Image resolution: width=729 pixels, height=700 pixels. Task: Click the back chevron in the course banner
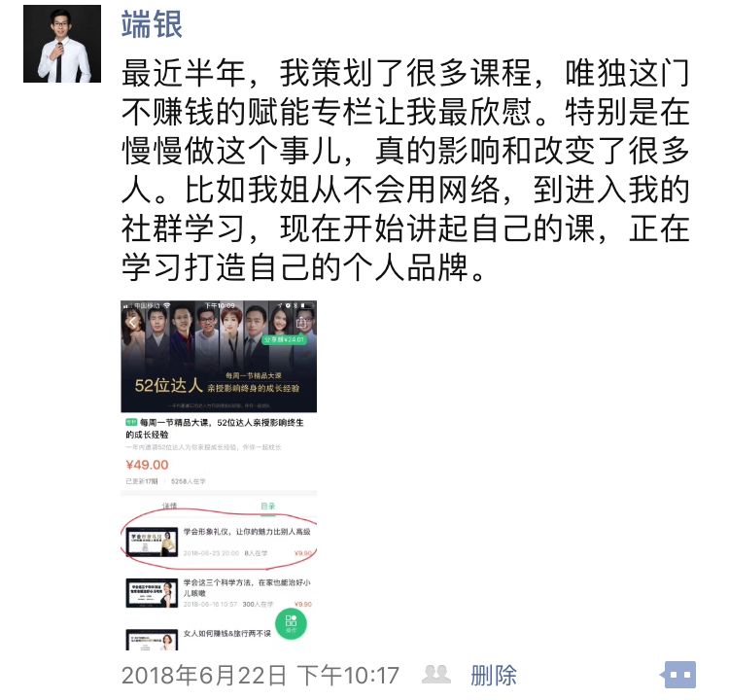coord(133,323)
